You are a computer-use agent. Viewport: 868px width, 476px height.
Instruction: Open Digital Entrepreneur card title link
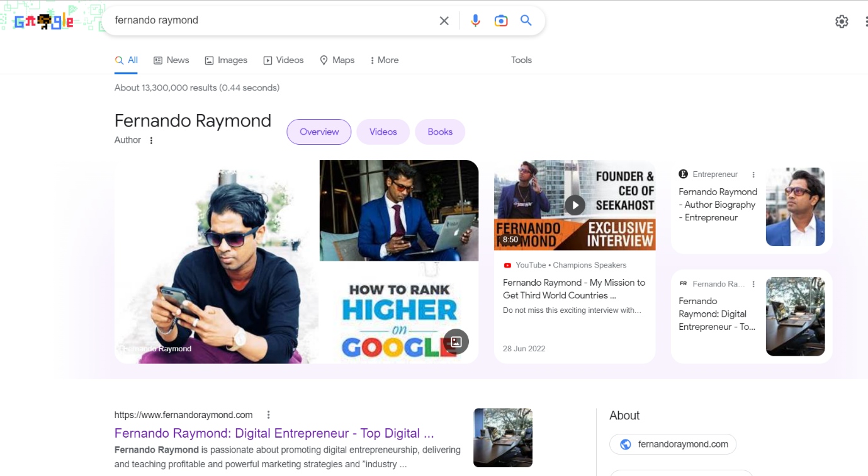(717, 314)
